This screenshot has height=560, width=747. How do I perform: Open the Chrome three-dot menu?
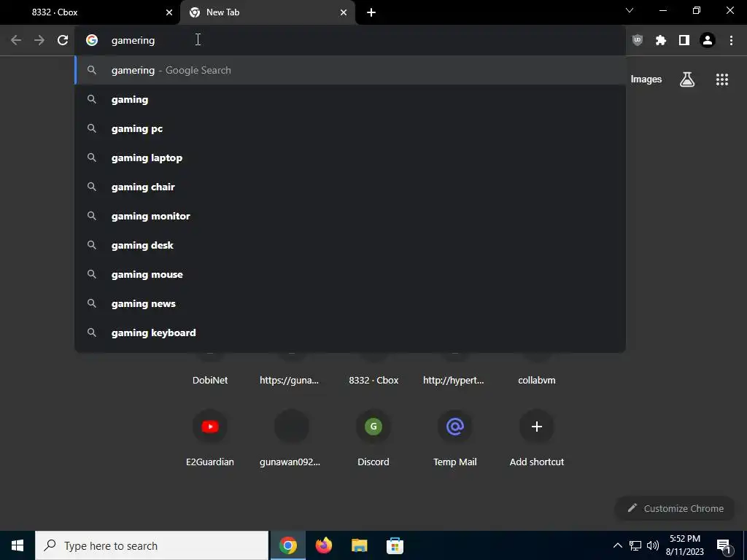[731, 41]
